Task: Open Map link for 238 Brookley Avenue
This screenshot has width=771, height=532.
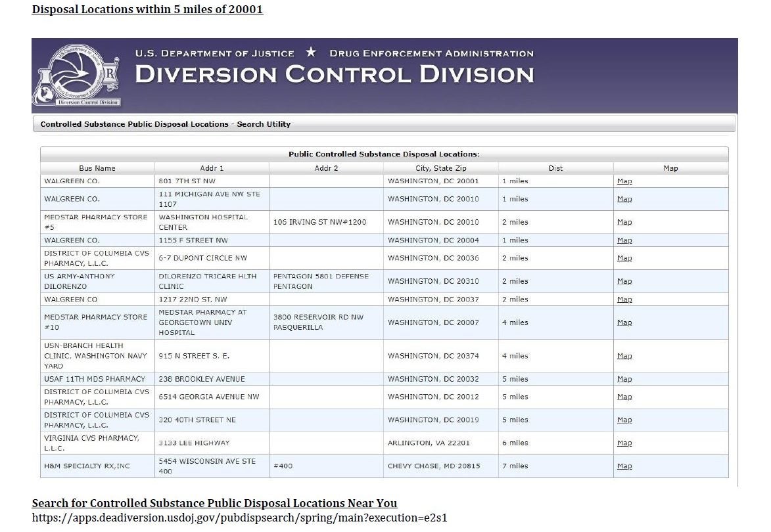Action: point(624,379)
